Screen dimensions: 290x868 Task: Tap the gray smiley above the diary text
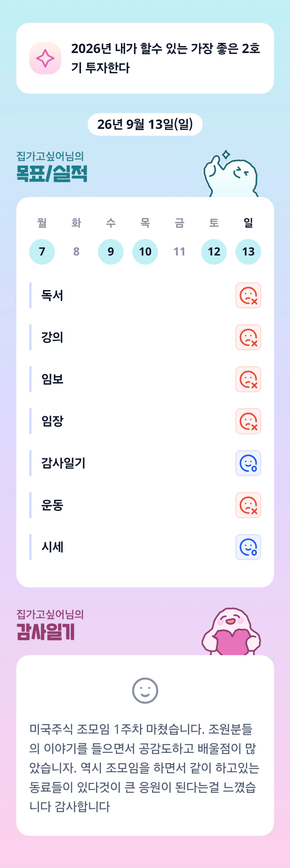(x=145, y=691)
